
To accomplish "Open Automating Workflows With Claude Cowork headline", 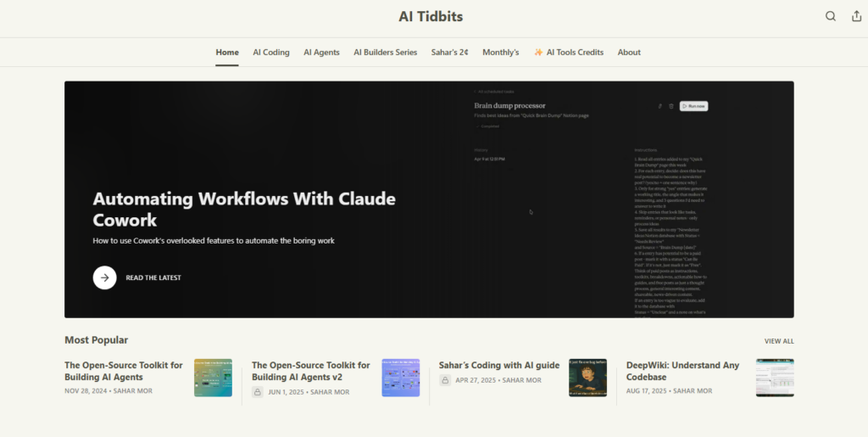I will [244, 209].
